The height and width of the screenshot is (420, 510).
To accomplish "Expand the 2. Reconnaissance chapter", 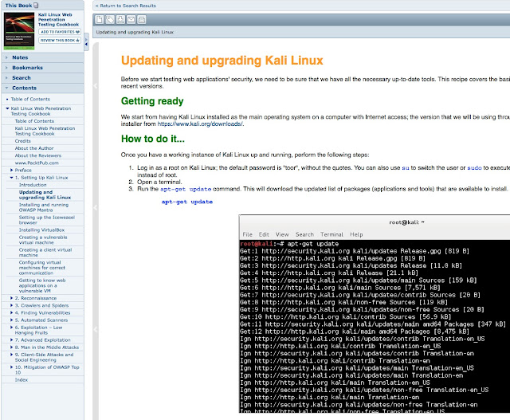I will click(x=11, y=298).
